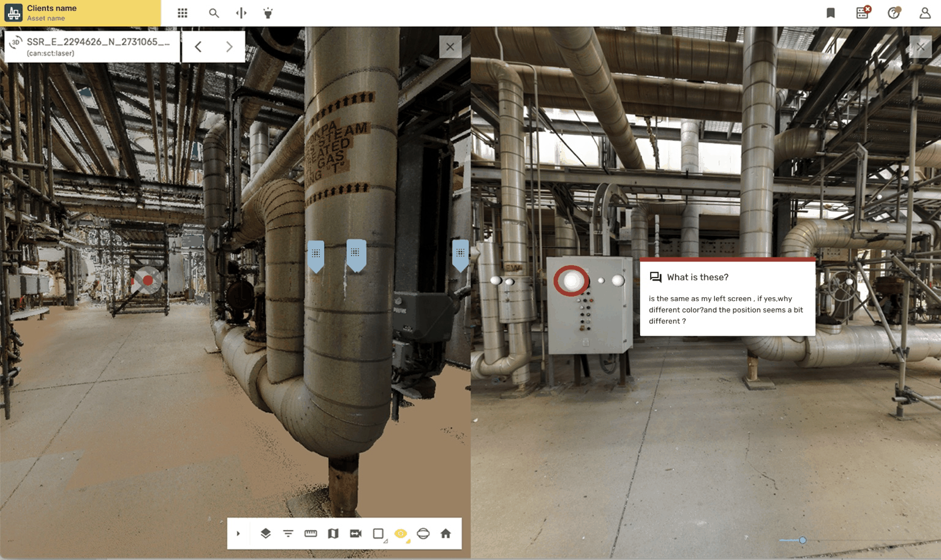The image size is (941, 560).
Task: Open the map view
Action: coord(333,534)
